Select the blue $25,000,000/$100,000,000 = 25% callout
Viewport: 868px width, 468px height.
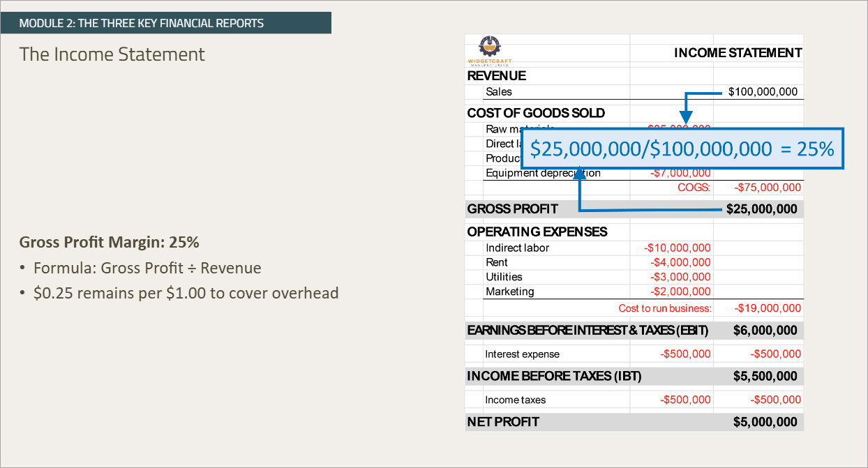682,149
